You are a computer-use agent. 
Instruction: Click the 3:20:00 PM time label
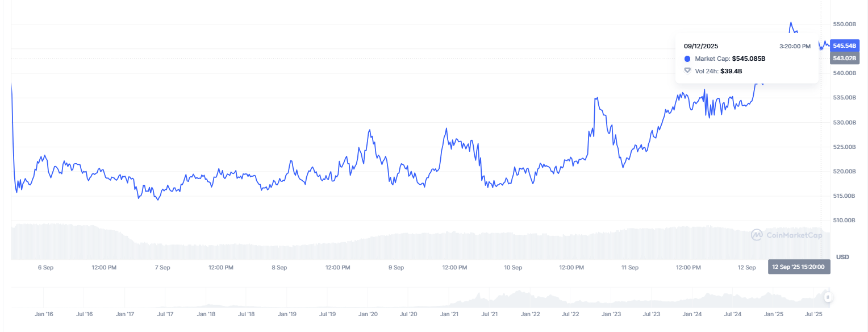click(x=794, y=46)
